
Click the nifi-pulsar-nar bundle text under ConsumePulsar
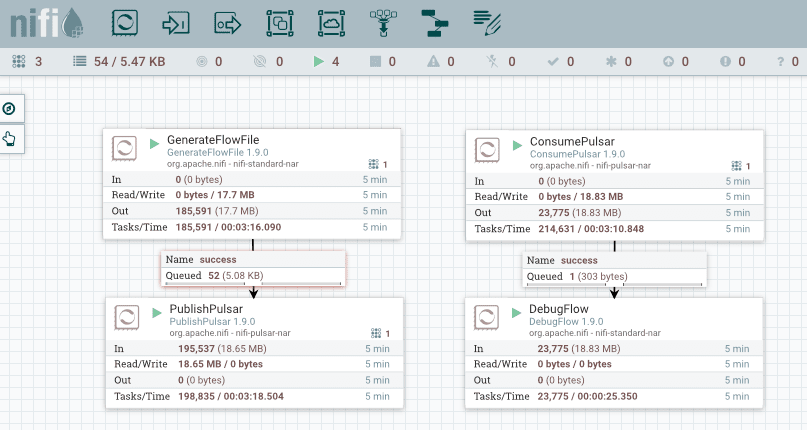(x=623, y=165)
